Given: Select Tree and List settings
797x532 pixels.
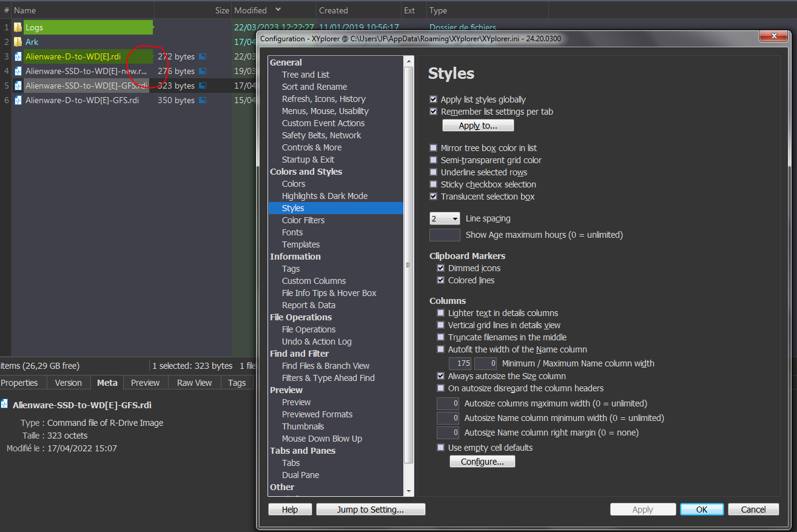Looking at the screenshot, I should (306, 75).
